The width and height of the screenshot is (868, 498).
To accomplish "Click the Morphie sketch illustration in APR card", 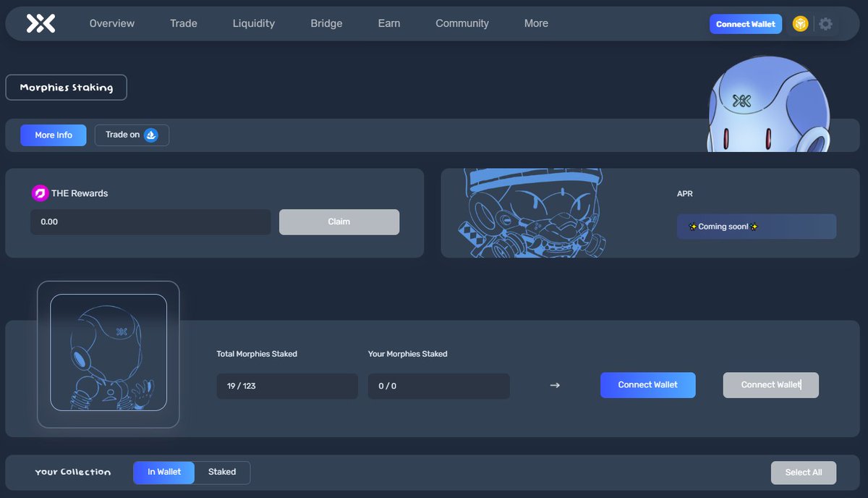I will [x=532, y=214].
